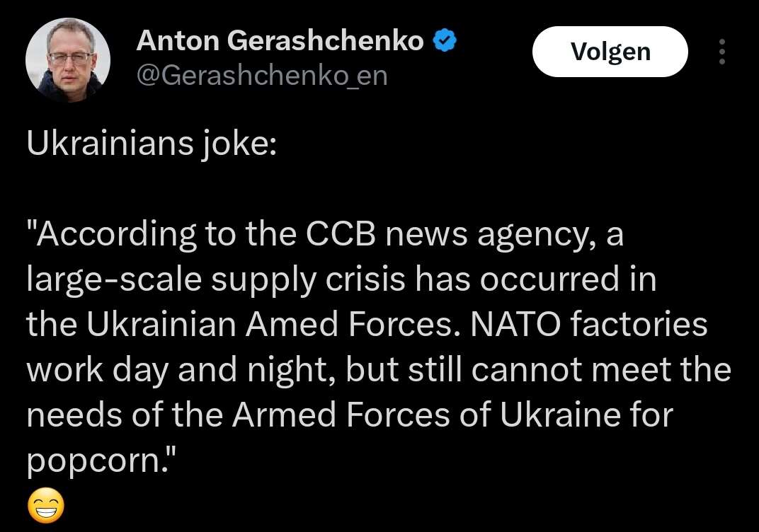759x532 pixels.
Task: Click the line starting 'work day and night'
Action: [x=379, y=371]
